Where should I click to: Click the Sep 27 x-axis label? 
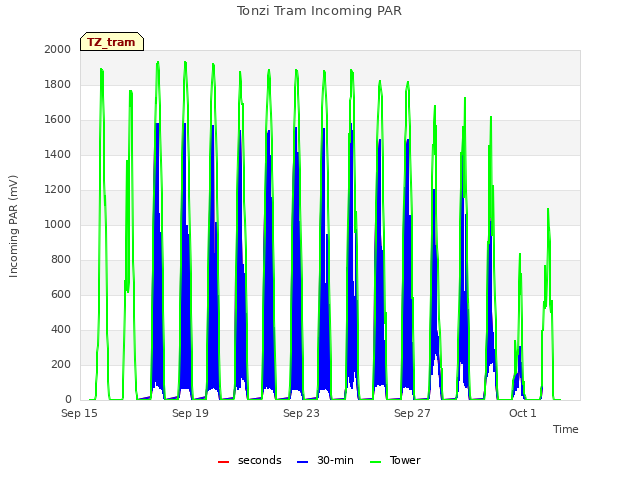pos(412,413)
